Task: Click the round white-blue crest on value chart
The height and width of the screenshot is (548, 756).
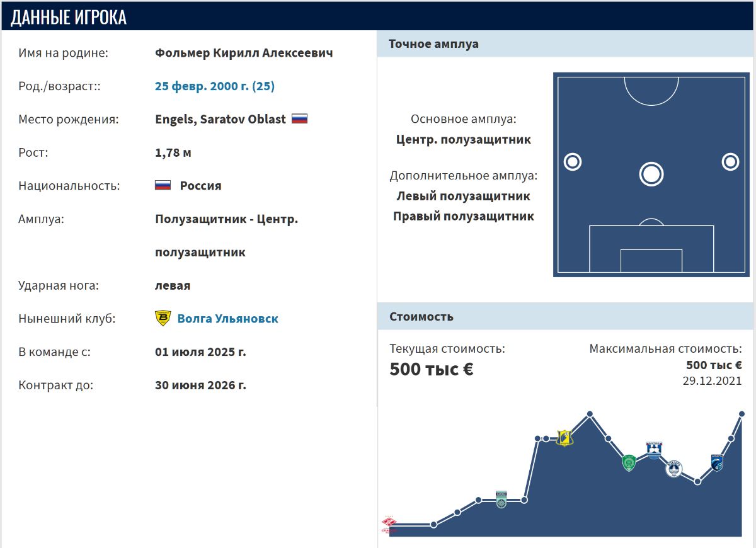Action: [673, 468]
